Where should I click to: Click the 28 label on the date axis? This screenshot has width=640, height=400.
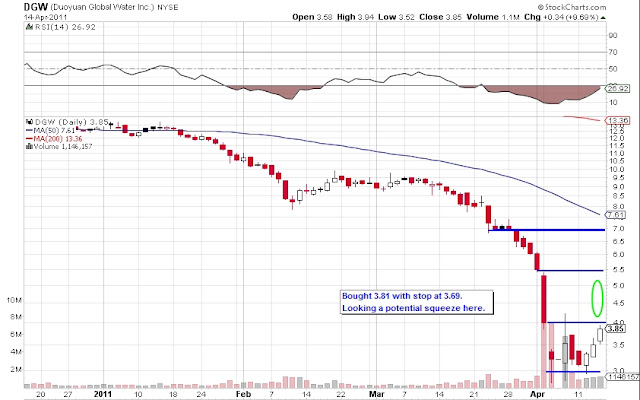point(508,395)
